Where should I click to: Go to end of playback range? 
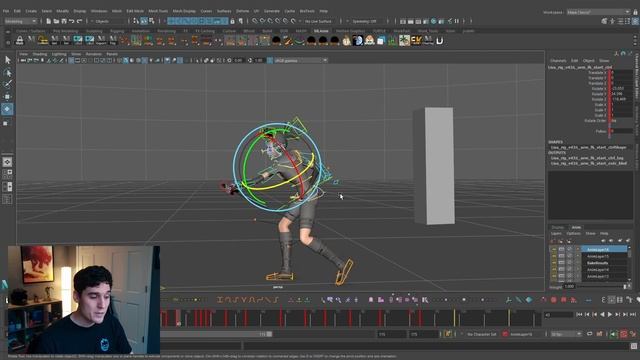tap(633, 314)
